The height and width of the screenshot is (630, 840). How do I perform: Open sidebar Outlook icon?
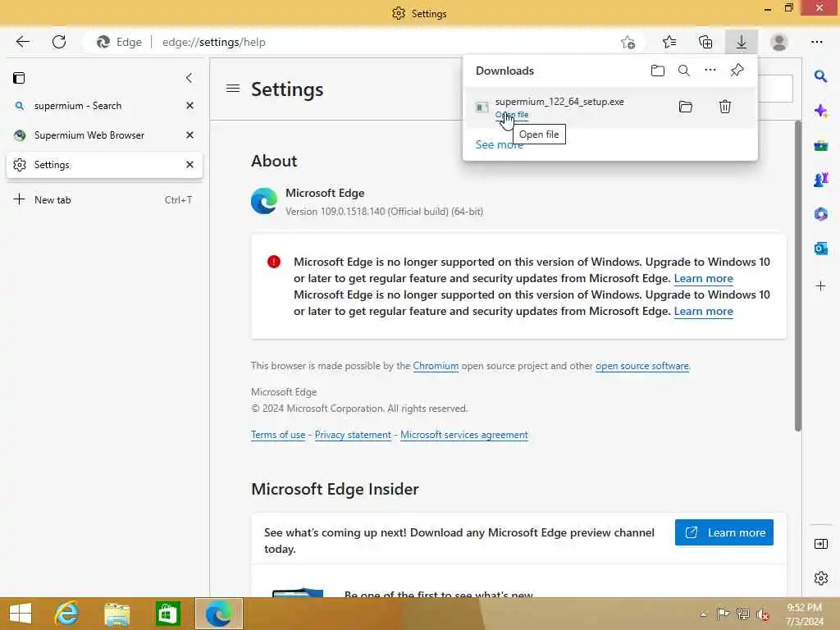point(820,249)
